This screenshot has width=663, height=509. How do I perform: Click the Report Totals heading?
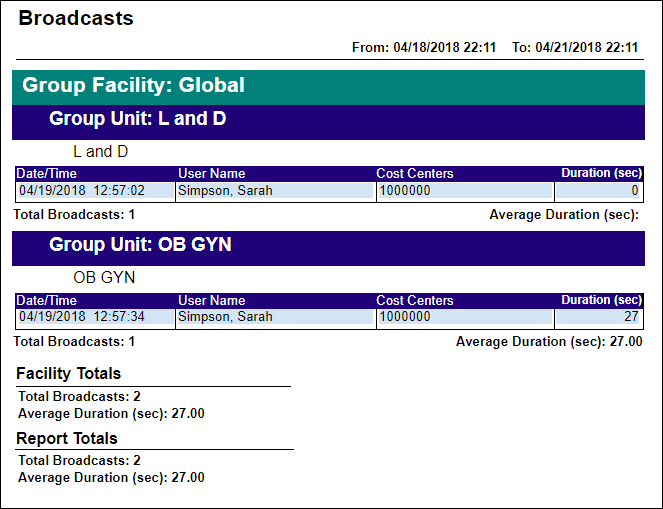point(67,438)
